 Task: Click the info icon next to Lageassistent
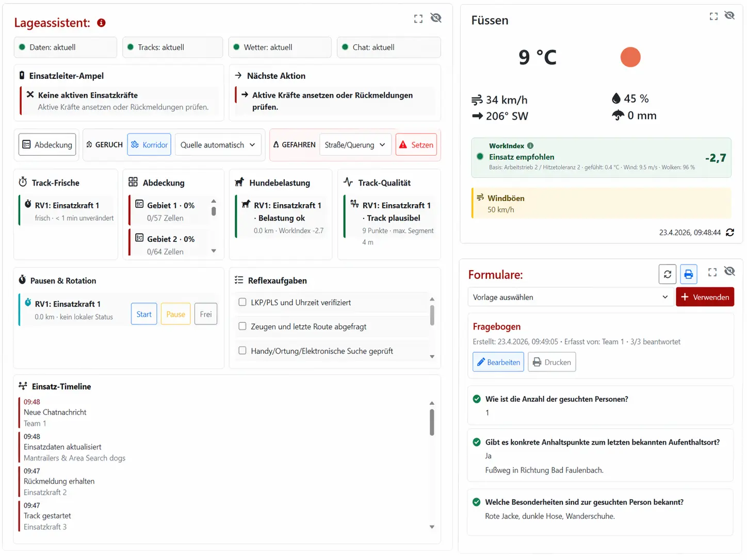click(101, 23)
